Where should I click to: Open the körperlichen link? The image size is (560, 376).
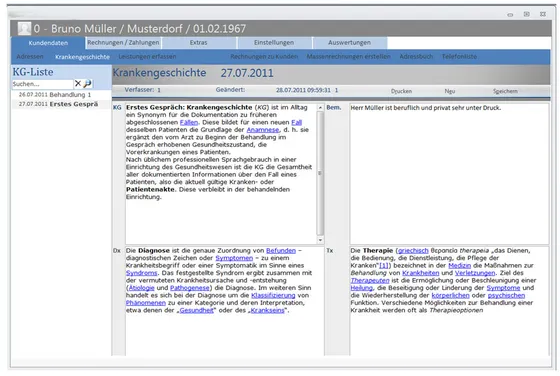[450, 295]
